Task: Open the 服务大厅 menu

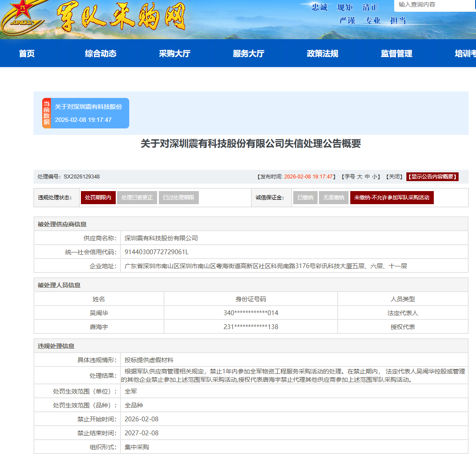Action: click(248, 54)
